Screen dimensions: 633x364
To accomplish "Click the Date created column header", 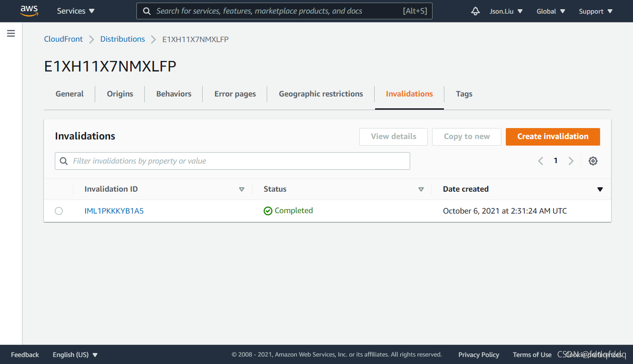I will point(465,189).
